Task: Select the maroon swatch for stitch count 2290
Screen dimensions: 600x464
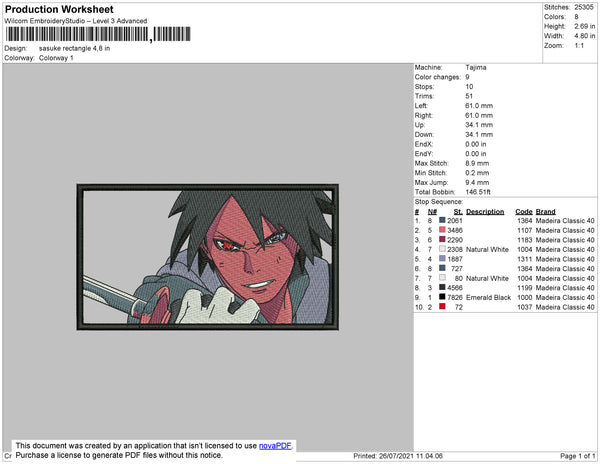Action: (x=442, y=239)
